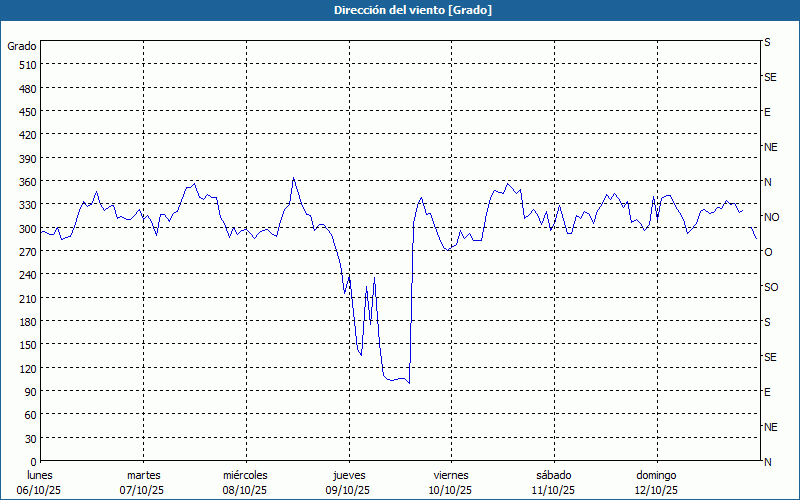Image resolution: width=800 pixels, height=500 pixels.
Task: Click the O compass label on right axis
Action: coord(768,252)
